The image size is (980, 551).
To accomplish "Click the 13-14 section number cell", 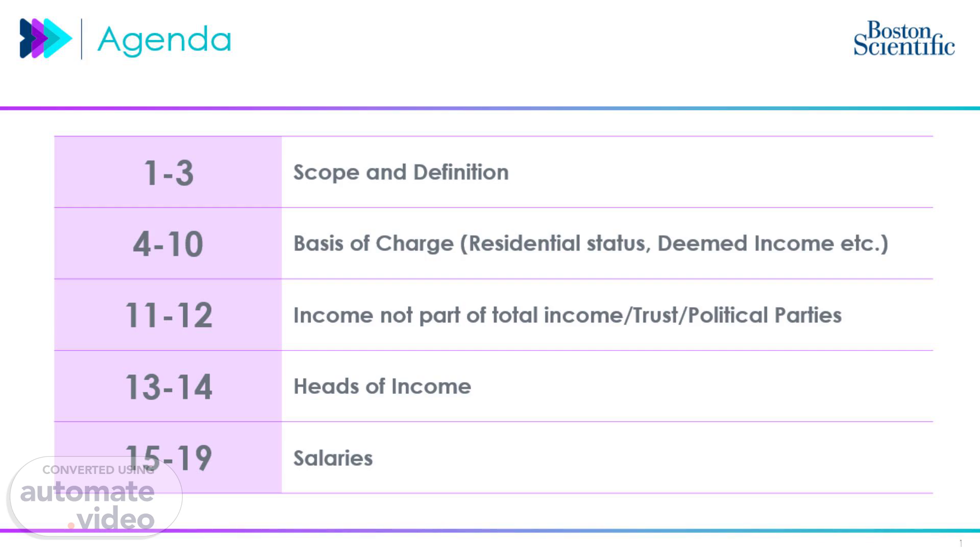I will pyautogui.click(x=168, y=386).
